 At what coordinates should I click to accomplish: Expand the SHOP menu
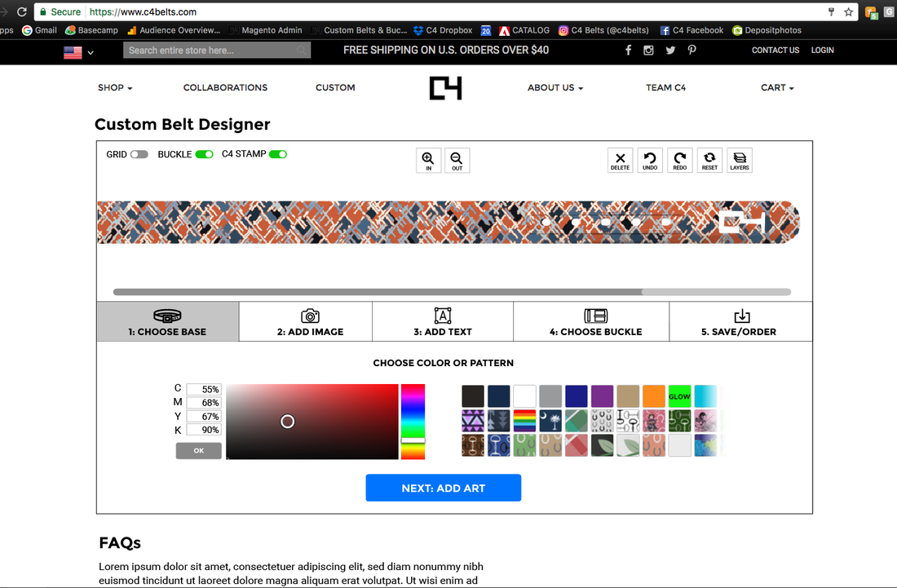(x=115, y=87)
